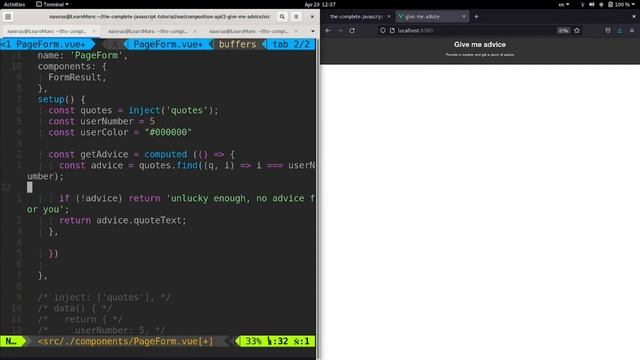Click "inject('quotes')" in the code
The width and height of the screenshot is (640, 360).
171,110
